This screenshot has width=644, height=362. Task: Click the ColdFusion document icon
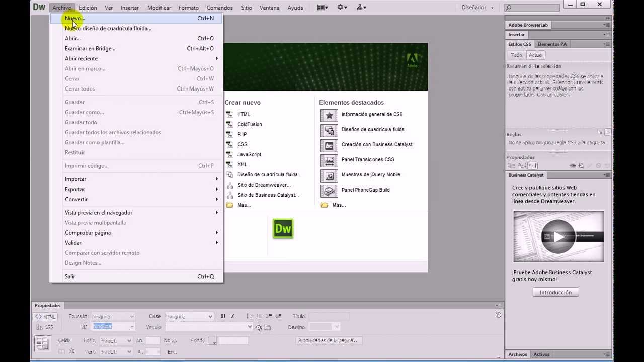[x=229, y=124]
